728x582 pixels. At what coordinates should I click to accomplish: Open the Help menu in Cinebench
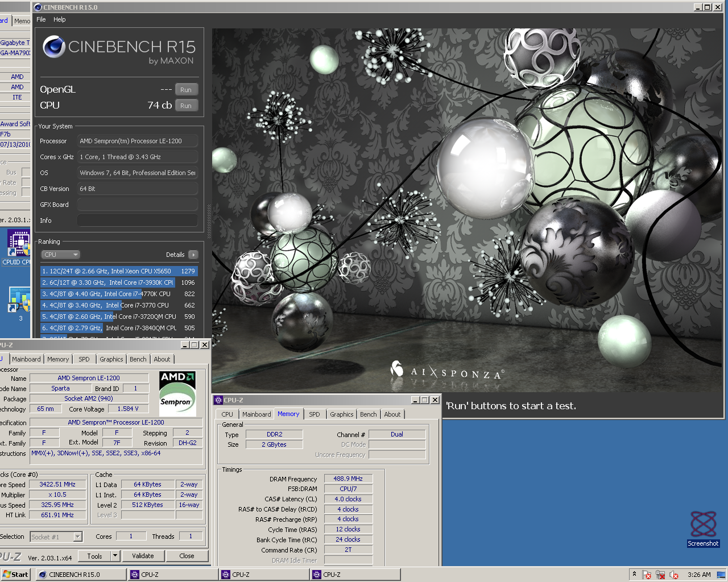pos(60,19)
